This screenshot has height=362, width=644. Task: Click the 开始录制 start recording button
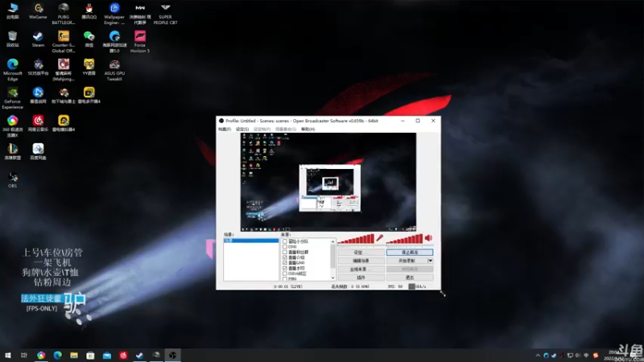tap(407, 261)
